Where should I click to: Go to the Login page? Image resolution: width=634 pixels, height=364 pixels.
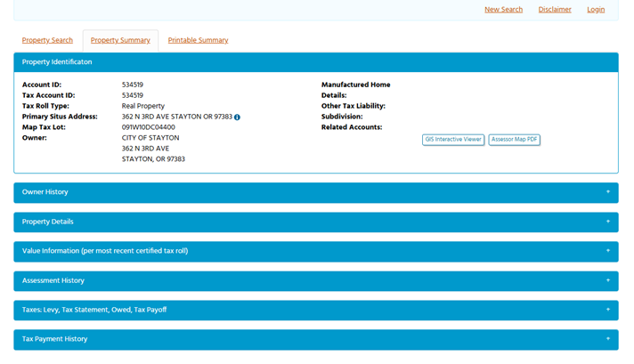tap(596, 10)
